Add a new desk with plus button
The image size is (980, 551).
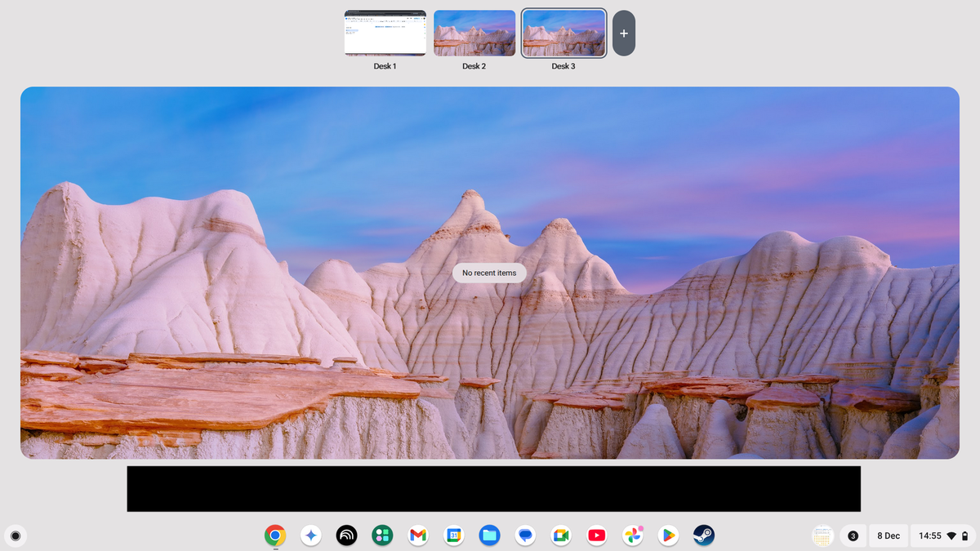pos(624,33)
